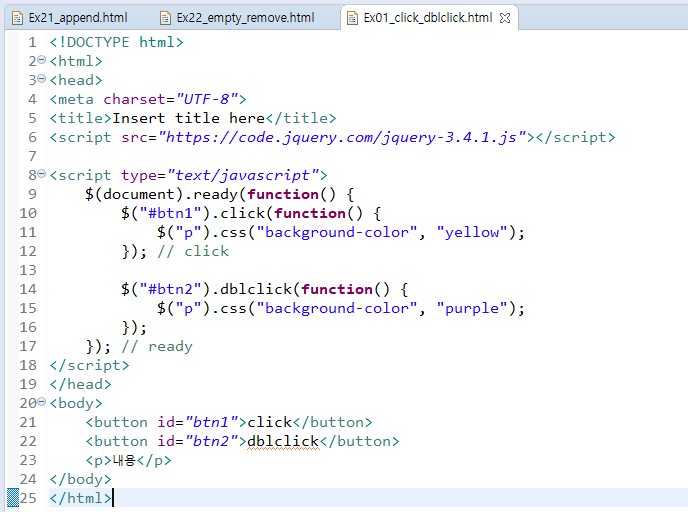688x512 pixels.
Task: Click the "// click" comment
Action: click(193, 251)
